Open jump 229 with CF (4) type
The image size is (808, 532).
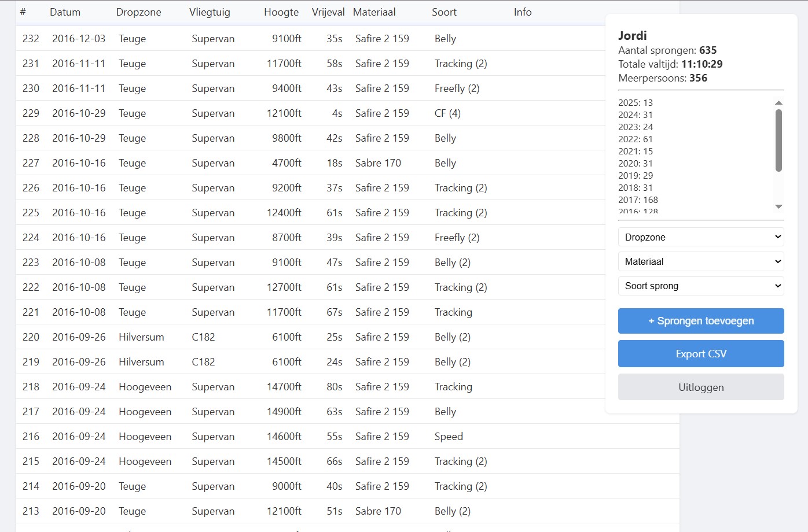[447, 113]
